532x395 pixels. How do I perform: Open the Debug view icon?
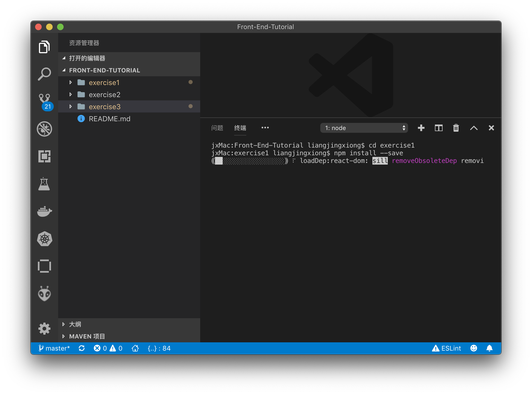point(44,129)
